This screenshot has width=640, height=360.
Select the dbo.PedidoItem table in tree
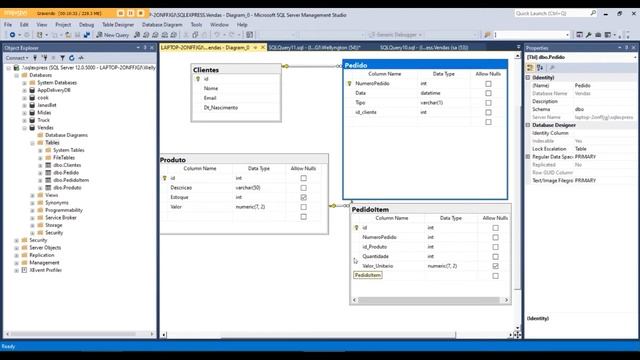tap(71, 180)
